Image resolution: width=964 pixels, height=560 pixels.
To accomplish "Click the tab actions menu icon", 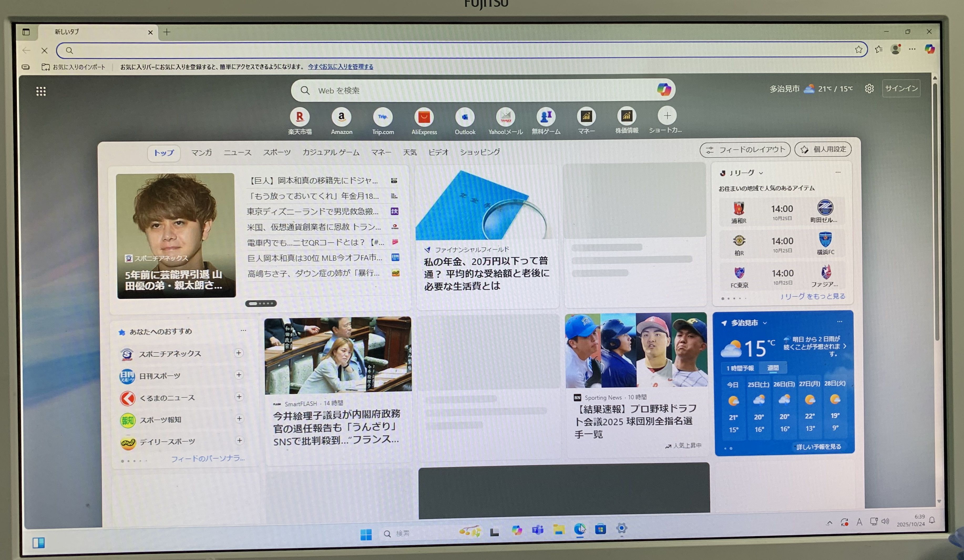I will pos(26,32).
